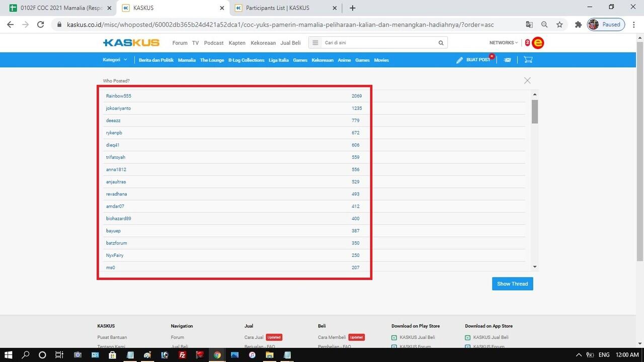Screen dimensions: 644x362
Task: Open Anime category in blue bar
Action: tap(344, 60)
